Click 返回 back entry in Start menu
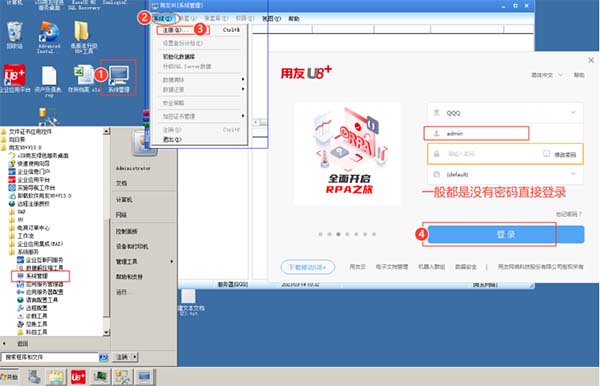Image resolution: width=600 pixels, height=386 pixels. point(22,344)
